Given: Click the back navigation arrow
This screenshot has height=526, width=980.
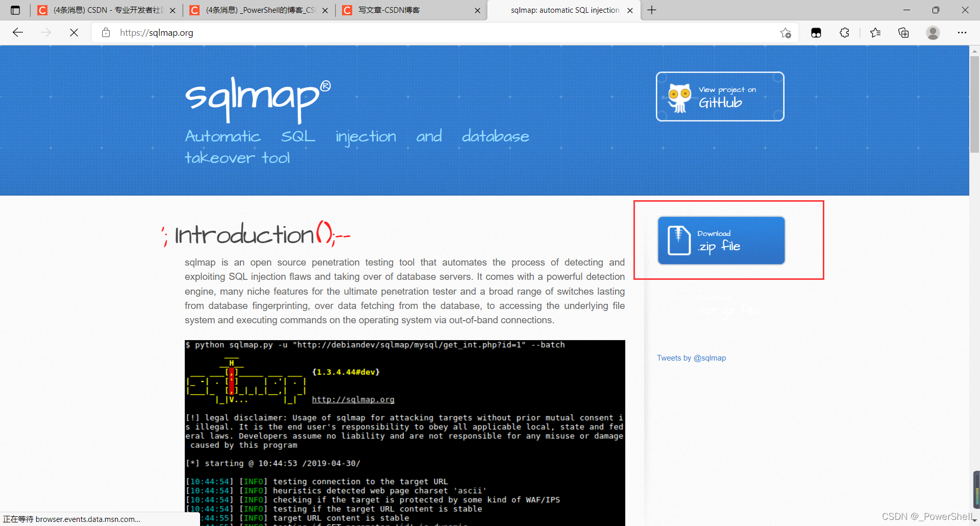Looking at the screenshot, I should [x=18, y=32].
